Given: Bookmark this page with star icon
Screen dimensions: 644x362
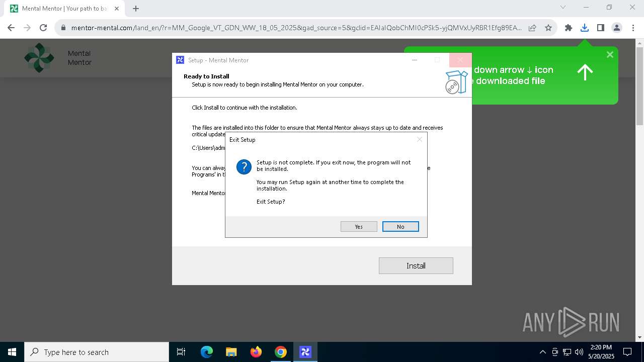Looking at the screenshot, I should click(x=548, y=28).
